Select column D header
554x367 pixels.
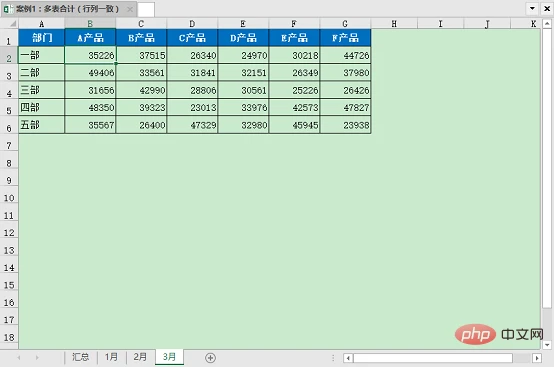192,24
